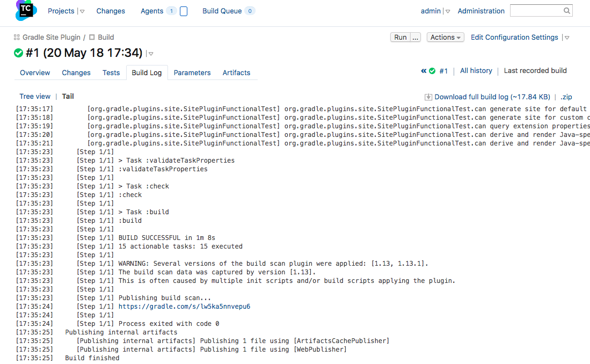Click inside the search input field
This screenshot has height=364, width=590.
click(x=536, y=11)
